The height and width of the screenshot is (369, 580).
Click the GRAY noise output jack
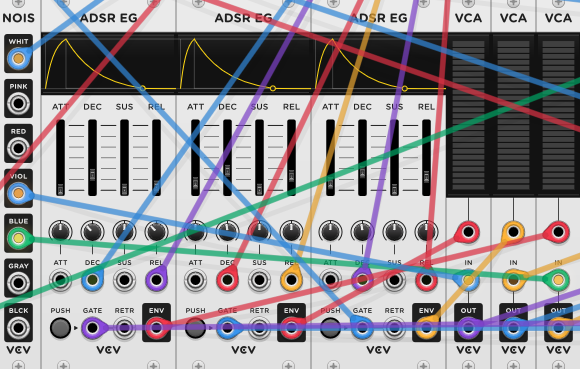click(x=18, y=283)
